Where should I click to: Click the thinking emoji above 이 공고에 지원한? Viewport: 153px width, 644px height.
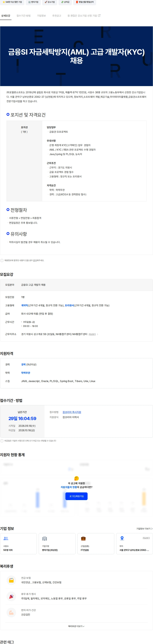[x=77, y=478]
